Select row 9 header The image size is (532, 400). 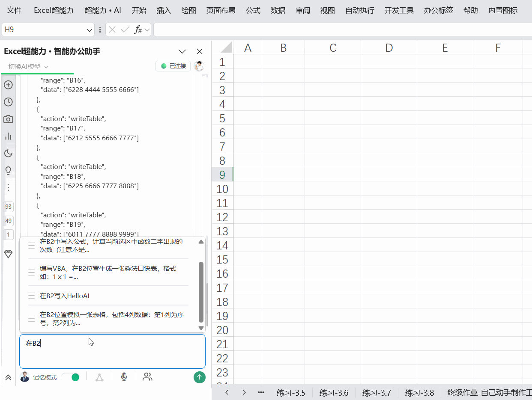click(222, 175)
